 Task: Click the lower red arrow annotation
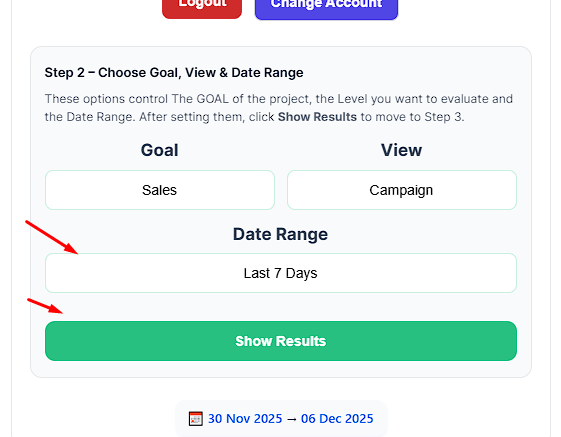pyautogui.click(x=45, y=306)
